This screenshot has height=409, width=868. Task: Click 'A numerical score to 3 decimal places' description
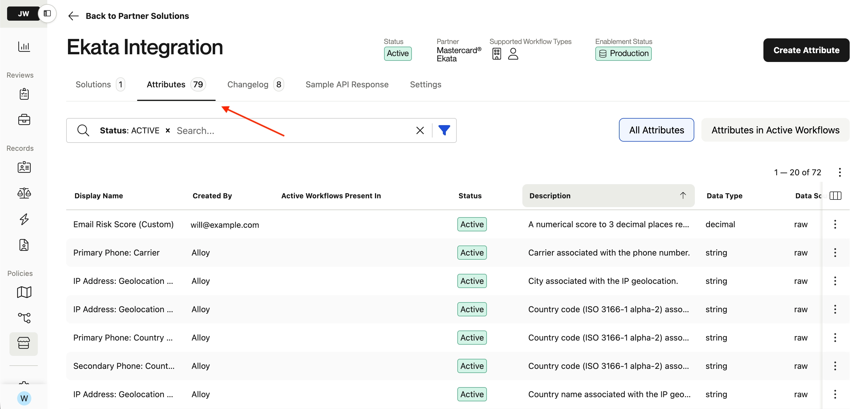click(x=608, y=224)
